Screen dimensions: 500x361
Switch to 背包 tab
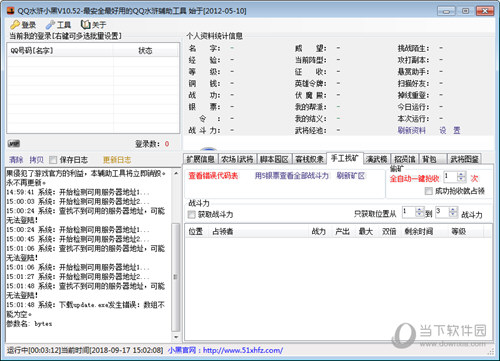coord(432,159)
